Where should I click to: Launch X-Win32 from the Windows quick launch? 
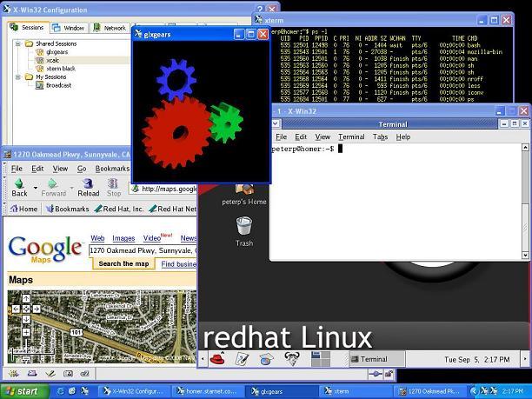(x=85, y=391)
